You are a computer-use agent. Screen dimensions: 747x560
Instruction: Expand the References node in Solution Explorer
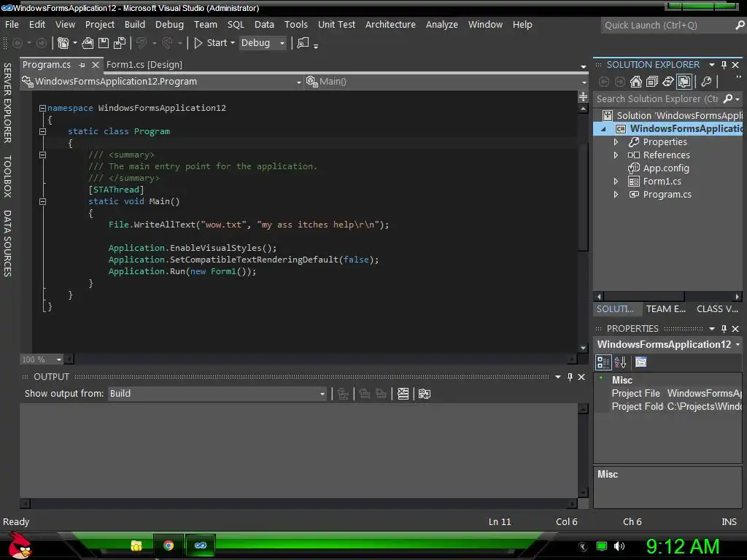pos(616,155)
